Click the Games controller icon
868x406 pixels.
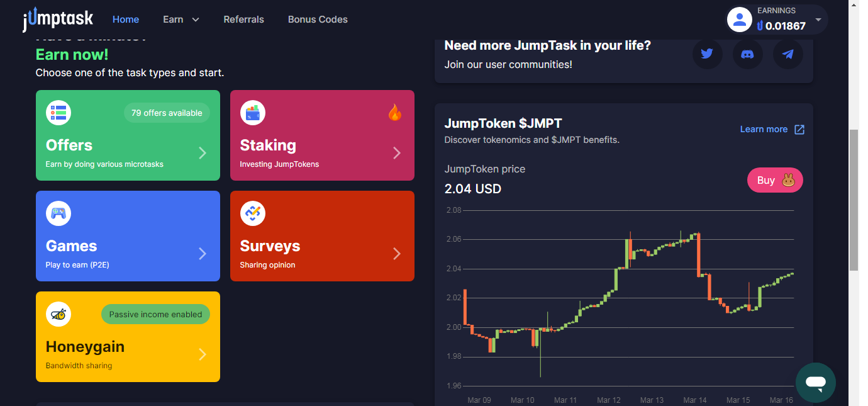(x=58, y=213)
